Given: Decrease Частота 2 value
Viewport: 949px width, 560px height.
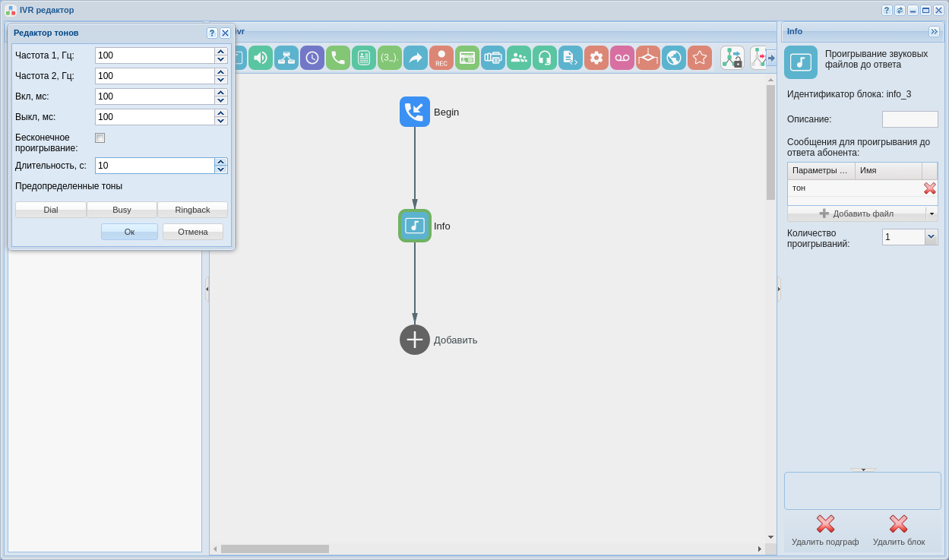Looking at the screenshot, I should click(221, 80).
